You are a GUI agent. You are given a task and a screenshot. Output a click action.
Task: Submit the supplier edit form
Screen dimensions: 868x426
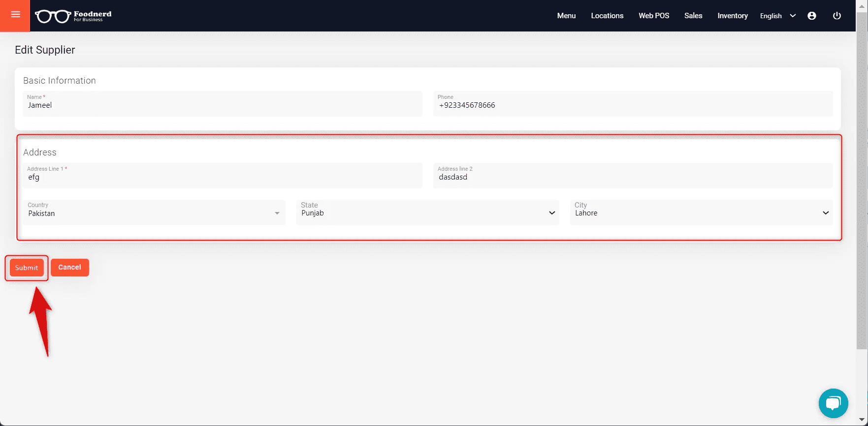[27, 268]
